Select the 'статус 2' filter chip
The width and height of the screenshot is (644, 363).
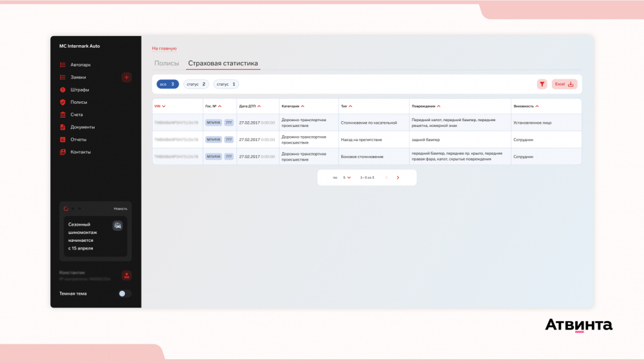[x=196, y=84]
